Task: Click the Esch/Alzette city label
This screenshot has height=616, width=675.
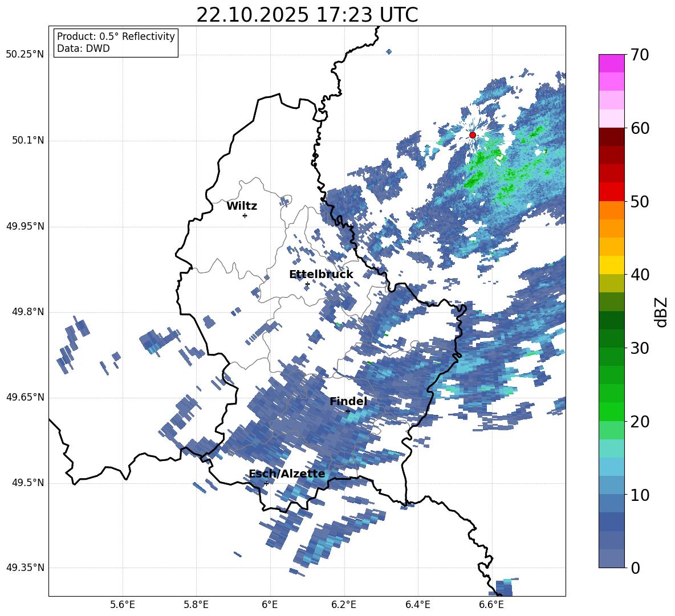Action: pyautogui.click(x=287, y=474)
